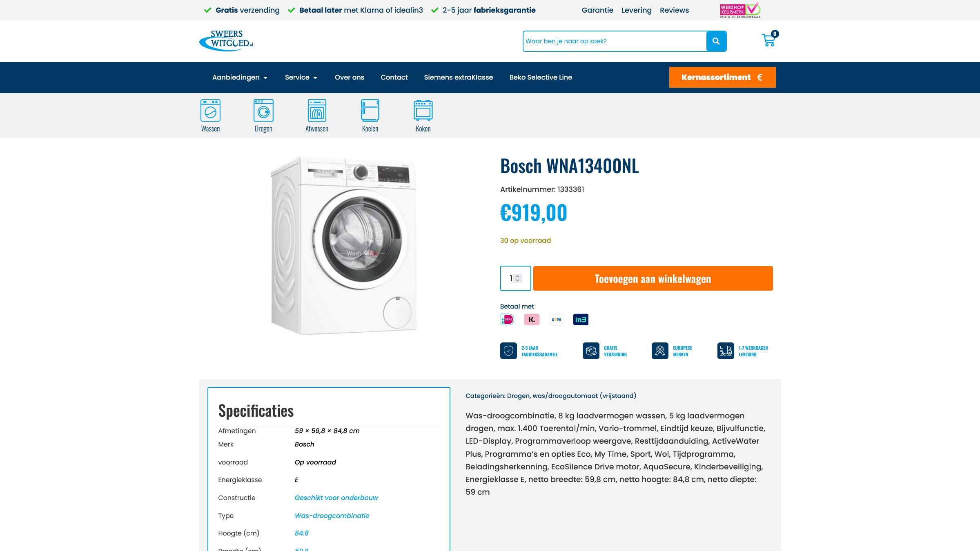Open the Koelen fridge category icon
980x551 pixels.
click(x=370, y=110)
